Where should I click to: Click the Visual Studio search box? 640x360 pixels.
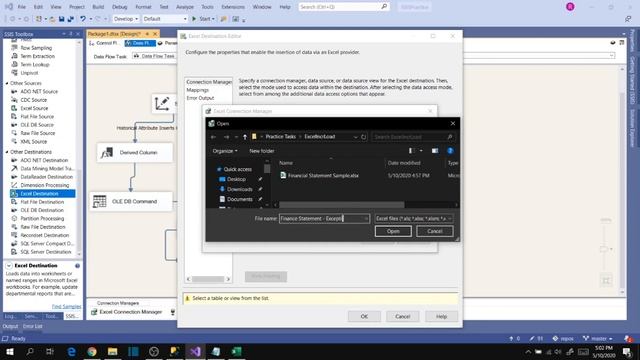344,7
